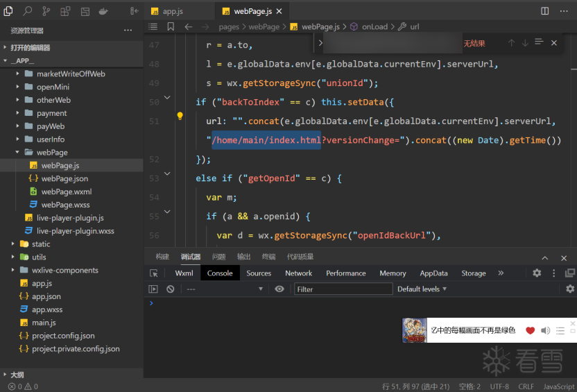The width and height of the screenshot is (577, 392).
Task: Adjust volume via the music player speaker icon
Action: [545, 330]
